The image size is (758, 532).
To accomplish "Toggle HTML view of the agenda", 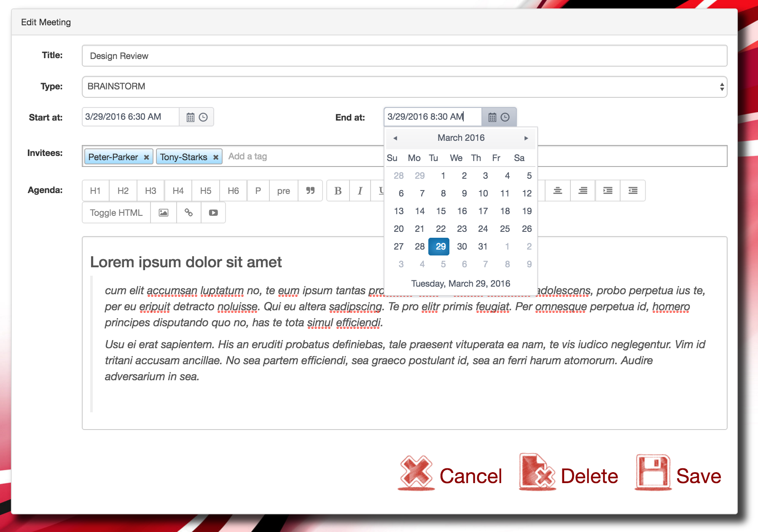I will [116, 213].
